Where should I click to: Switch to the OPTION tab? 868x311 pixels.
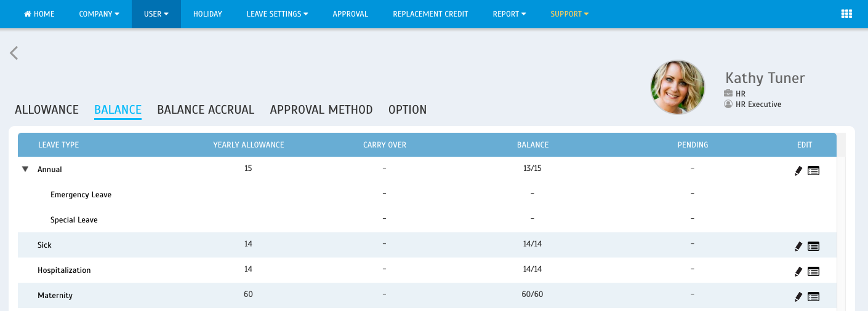[408, 110]
